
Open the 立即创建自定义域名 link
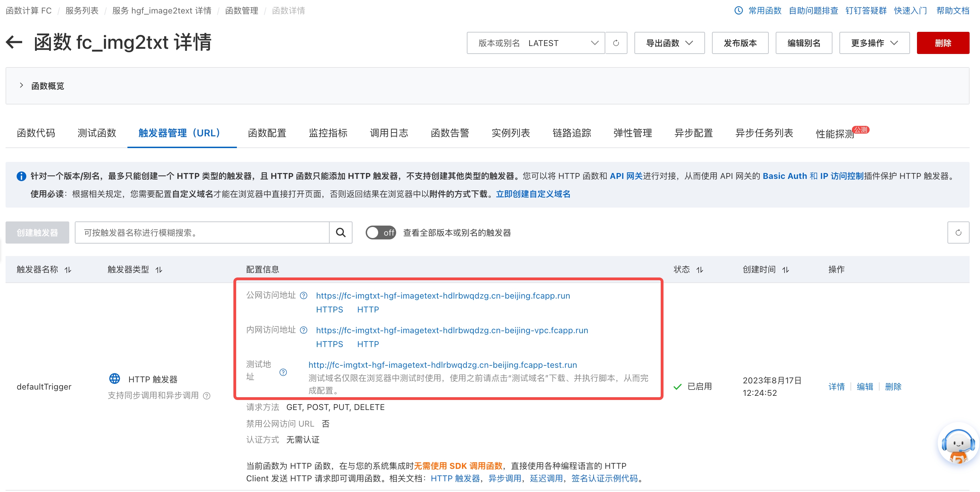click(533, 194)
